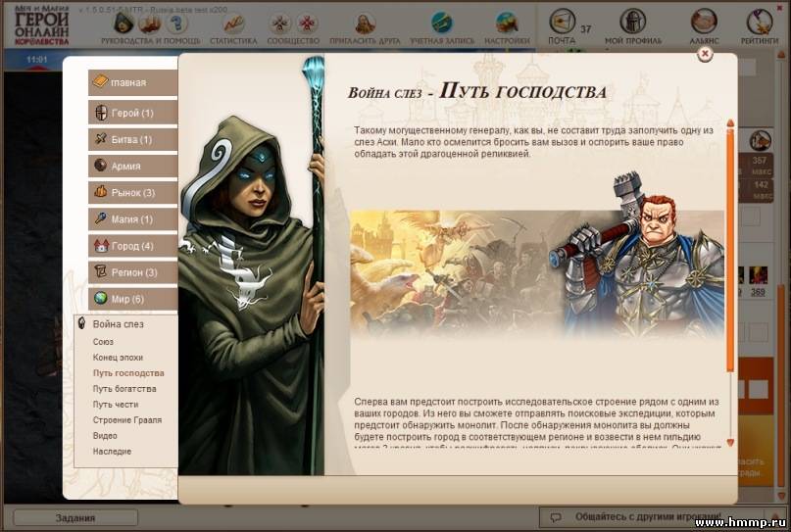This screenshot has height=532, width=791.
Task: Select the Наследие subtopic
Action: (112, 452)
